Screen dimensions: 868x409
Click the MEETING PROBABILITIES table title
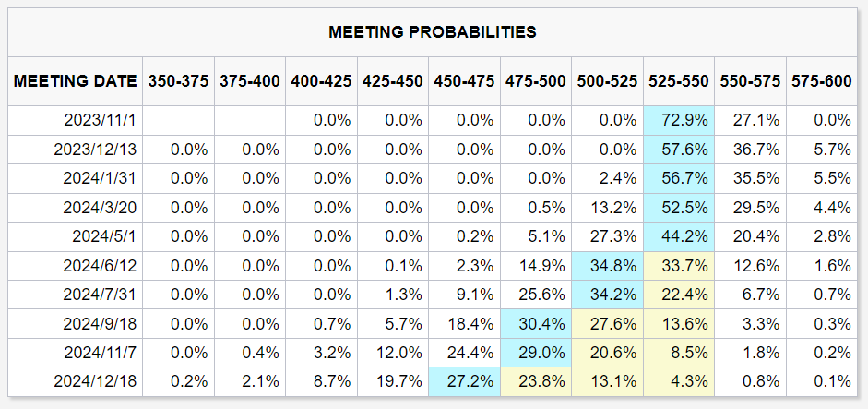[433, 32]
